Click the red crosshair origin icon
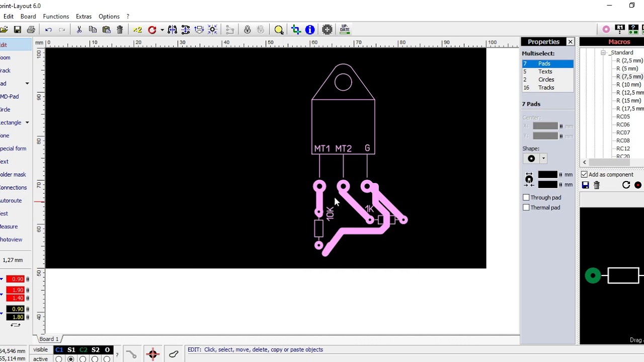Screen dimensions: 644x362 [x=152, y=354]
